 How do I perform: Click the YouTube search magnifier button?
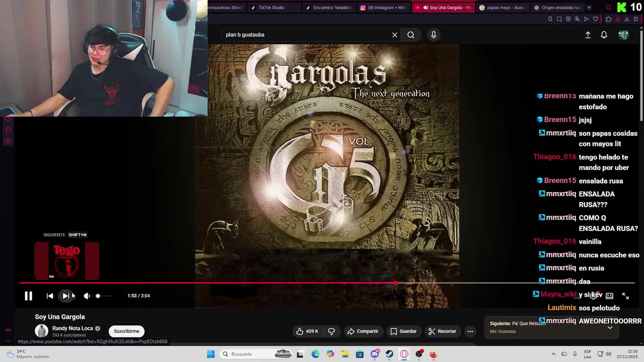point(411,35)
